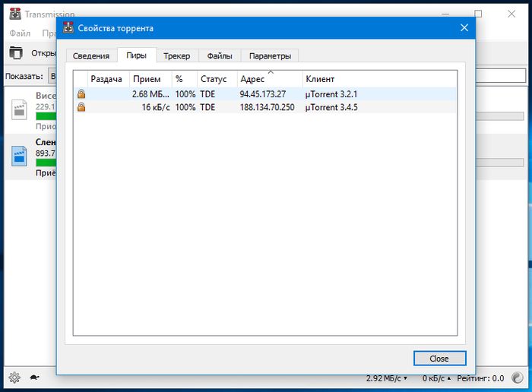Screen dimensions: 532x392
Task: Click the first torrent's video file icon
Action: [19, 109]
